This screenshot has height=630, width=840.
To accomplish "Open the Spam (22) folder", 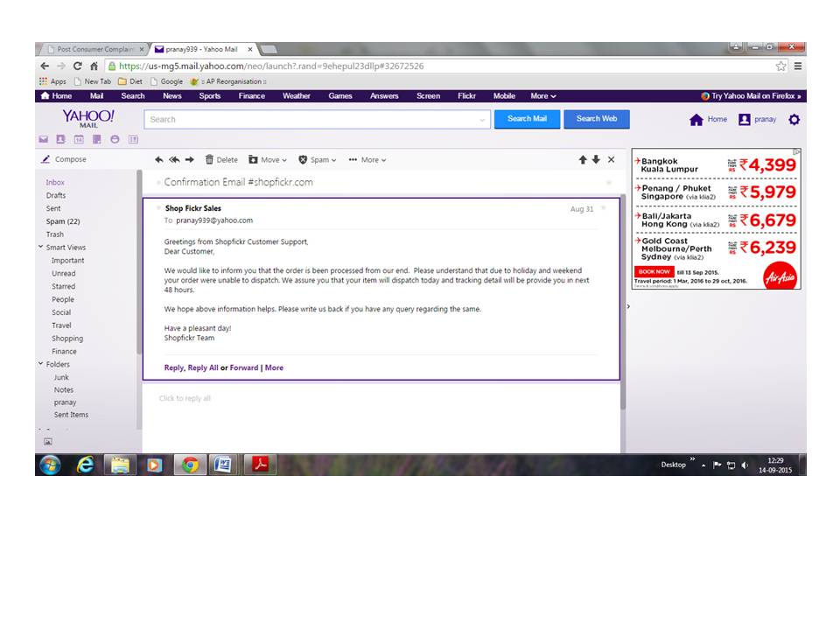I will click(62, 221).
